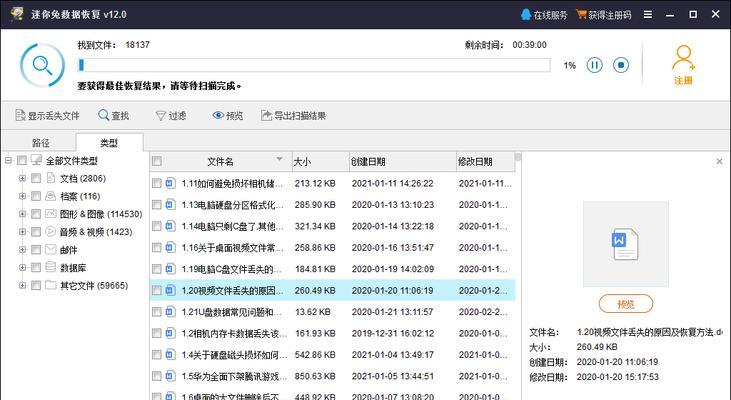The width and height of the screenshot is (731, 400).
Task: Click the show lost files toolbar item
Action: click(x=47, y=116)
